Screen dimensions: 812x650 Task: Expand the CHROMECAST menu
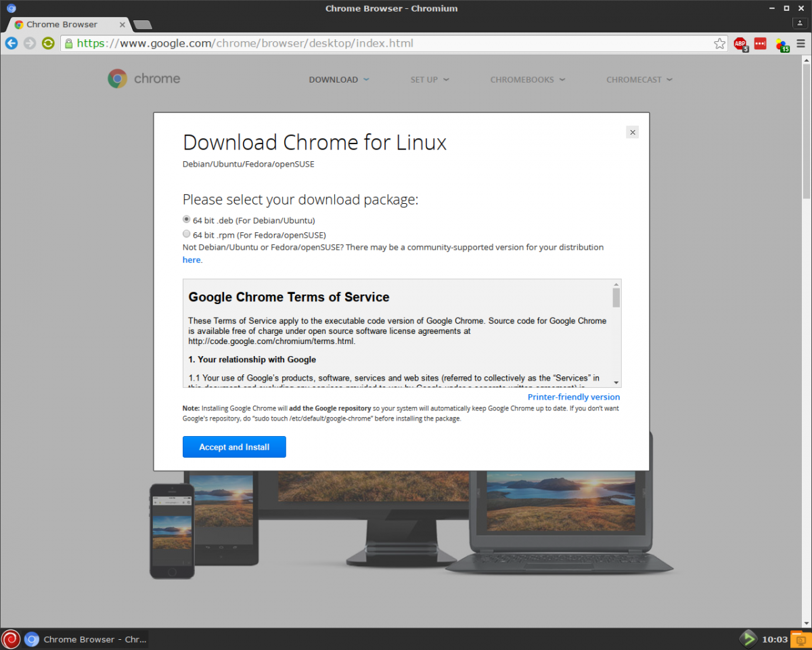pyautogui.click(x=639, y=79)
